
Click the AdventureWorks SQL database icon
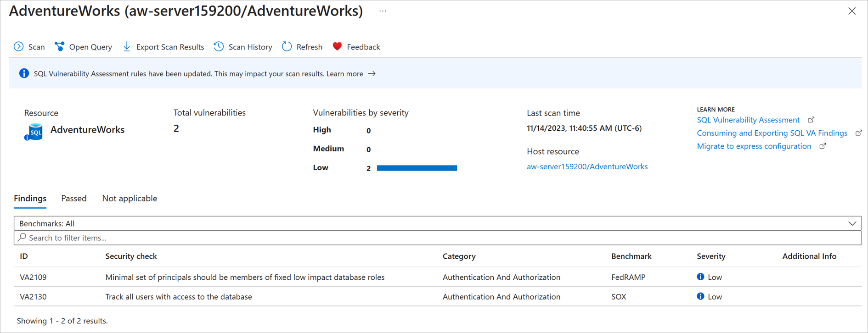click(34, 132)
